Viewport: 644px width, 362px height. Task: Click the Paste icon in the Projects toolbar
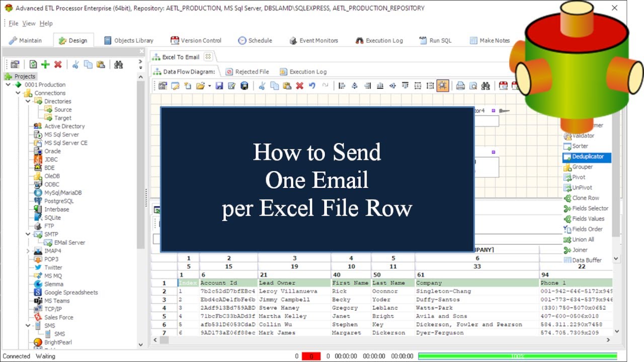coord(101,64)
